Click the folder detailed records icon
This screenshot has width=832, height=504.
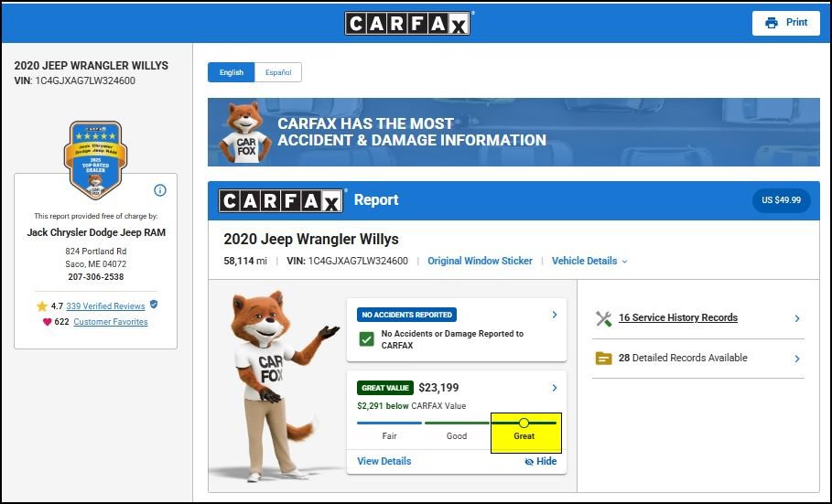coord(603,359)
